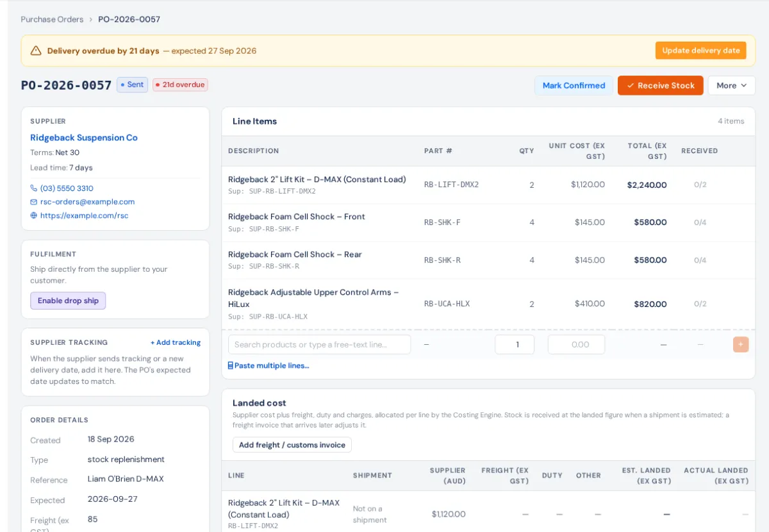This screenshot has height=532, width=769.
Task: Click part number RB-SHK-R
Action: coord(442,260)
